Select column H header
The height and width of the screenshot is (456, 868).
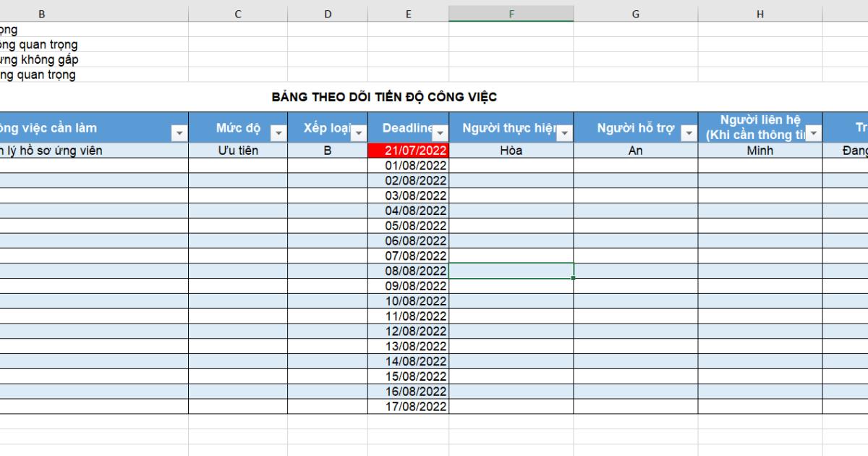[x=760, y=14]
